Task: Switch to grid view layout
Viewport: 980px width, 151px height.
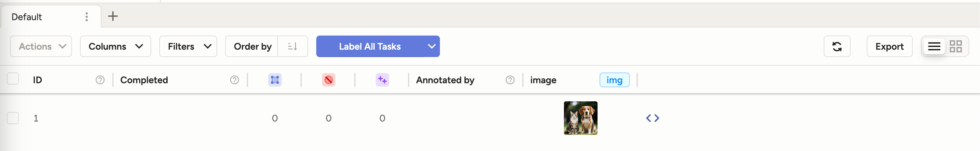Action: [x=955, y=46]
